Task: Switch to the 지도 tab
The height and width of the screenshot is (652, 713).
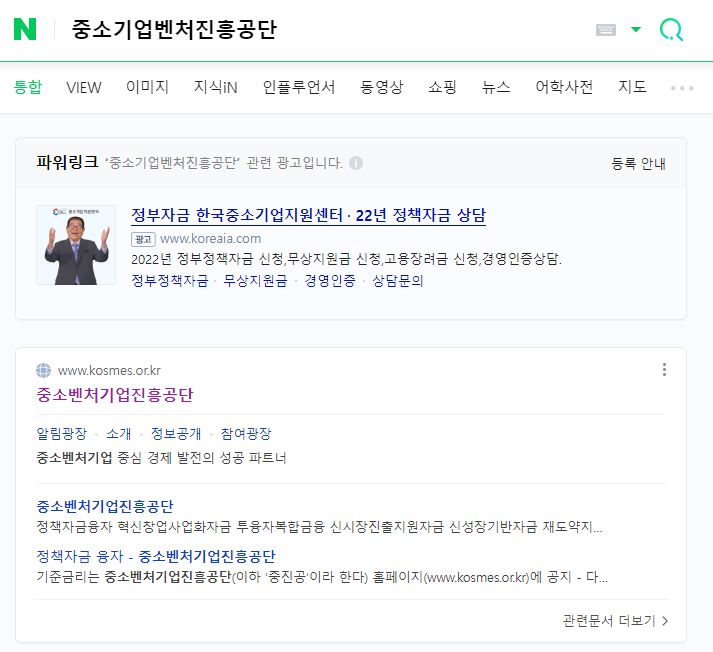Action: point(632,87)
